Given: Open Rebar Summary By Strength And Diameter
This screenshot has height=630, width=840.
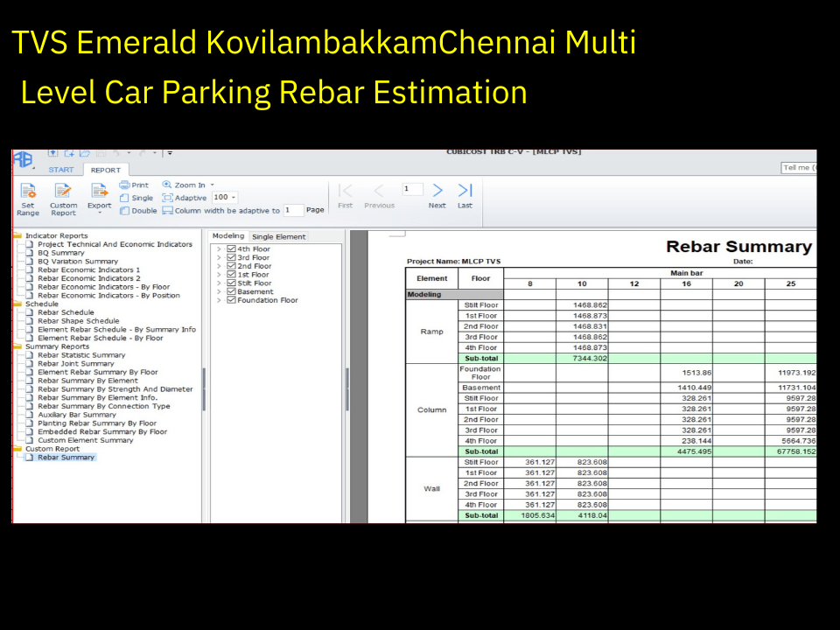Looking at the screenshot, I should tap(115, 388).
